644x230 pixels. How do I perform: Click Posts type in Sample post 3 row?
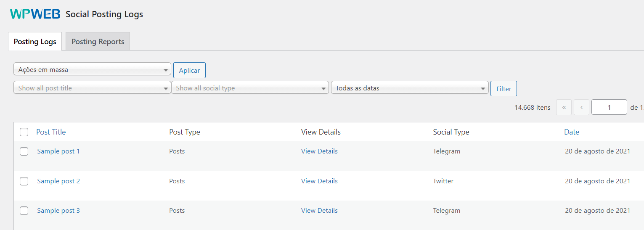(x=177, y=211)
